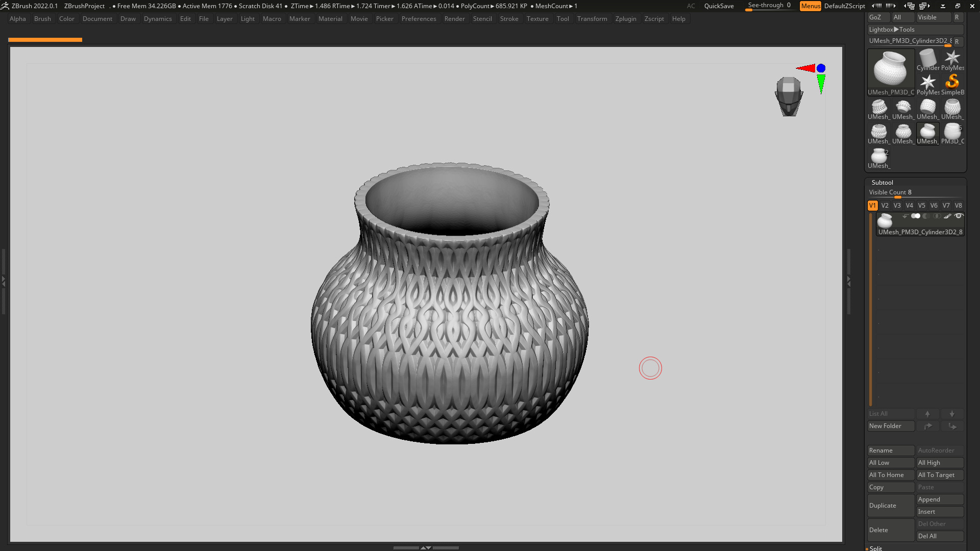Toggle eye visibility of UMesh_PM3D_Cylinder3D2_8 subtool

click(x=959, y=216)
